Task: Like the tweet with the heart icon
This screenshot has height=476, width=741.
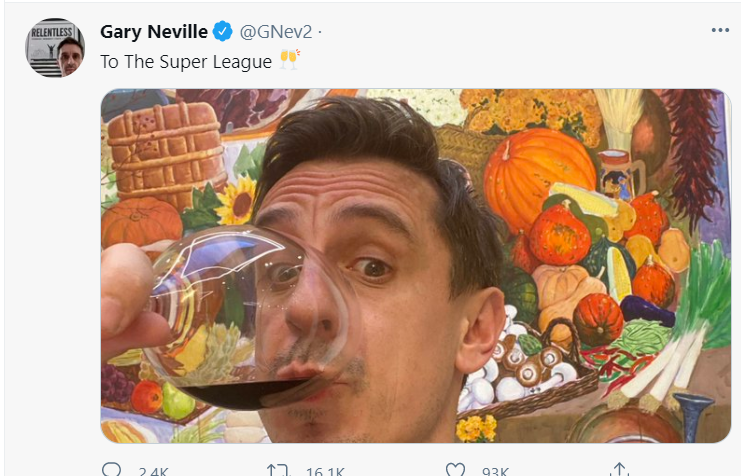Action: 456,470
